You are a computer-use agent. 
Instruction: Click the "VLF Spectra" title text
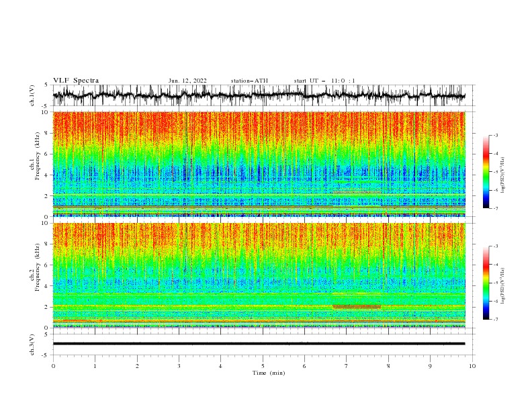pos(76,81)
